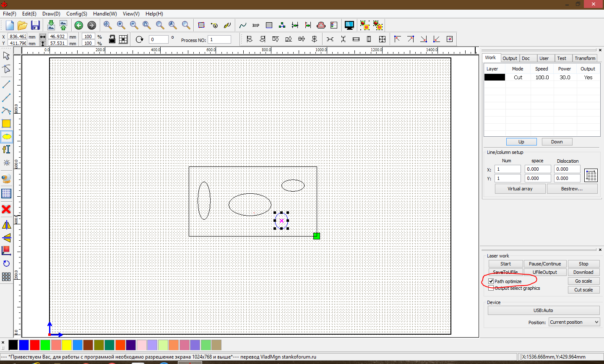Click the Go scale button

click(x=583, y=281)
